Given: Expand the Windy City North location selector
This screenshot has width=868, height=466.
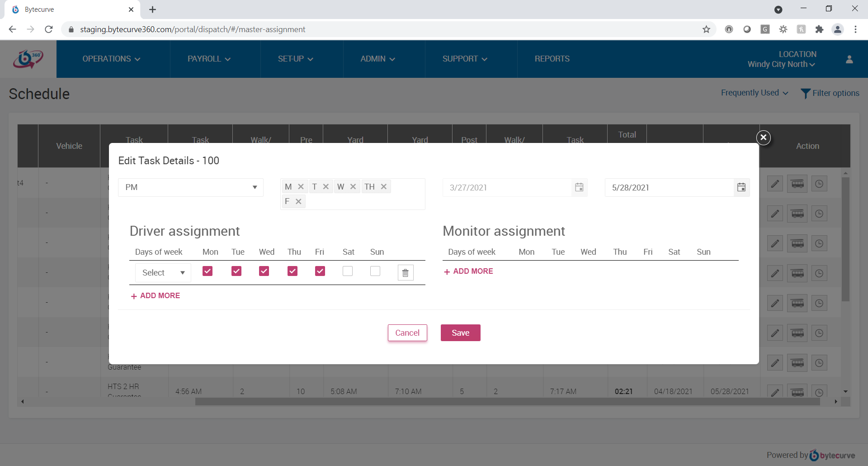Looking at the screenshot, I should (x=781, y=64).
